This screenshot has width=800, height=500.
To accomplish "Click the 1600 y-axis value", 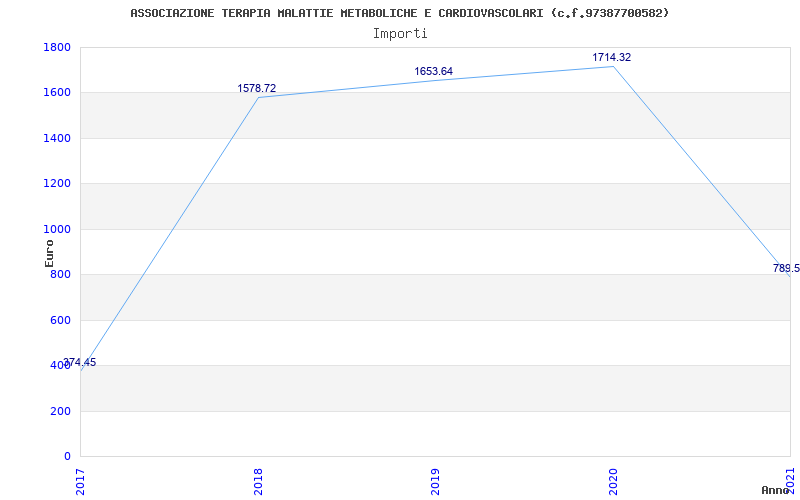I will (57, 93).
